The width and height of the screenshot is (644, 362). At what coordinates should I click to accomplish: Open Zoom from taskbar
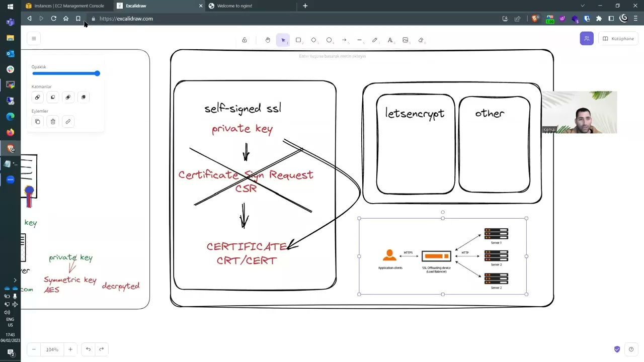tap(10, 179)
